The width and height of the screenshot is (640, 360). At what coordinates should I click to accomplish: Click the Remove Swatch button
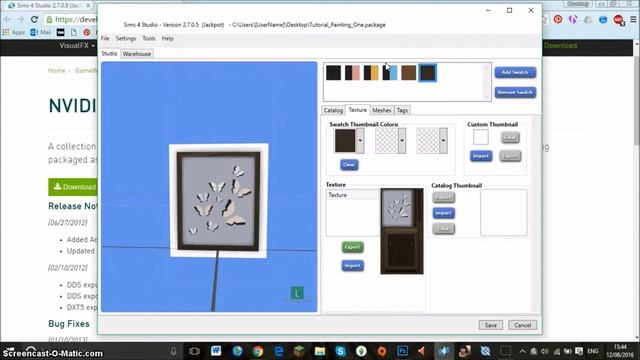(515, 92)
